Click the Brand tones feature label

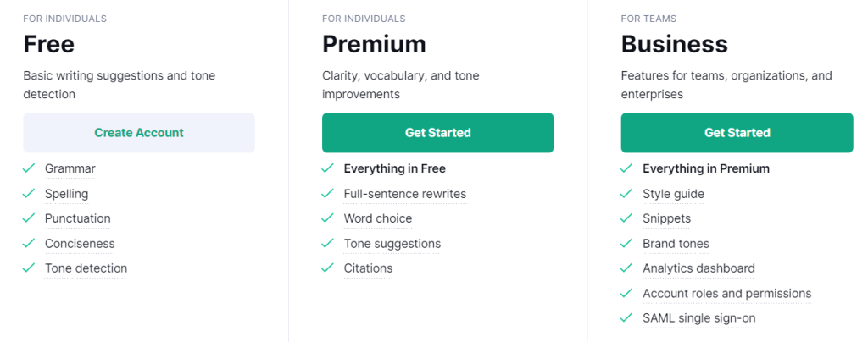coord(676,244)
